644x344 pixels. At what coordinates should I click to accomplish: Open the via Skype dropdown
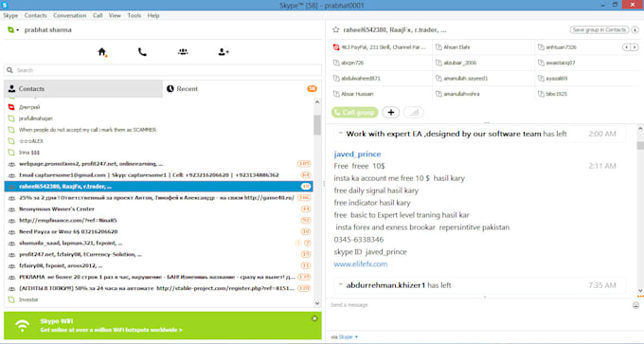click(348, 337)
